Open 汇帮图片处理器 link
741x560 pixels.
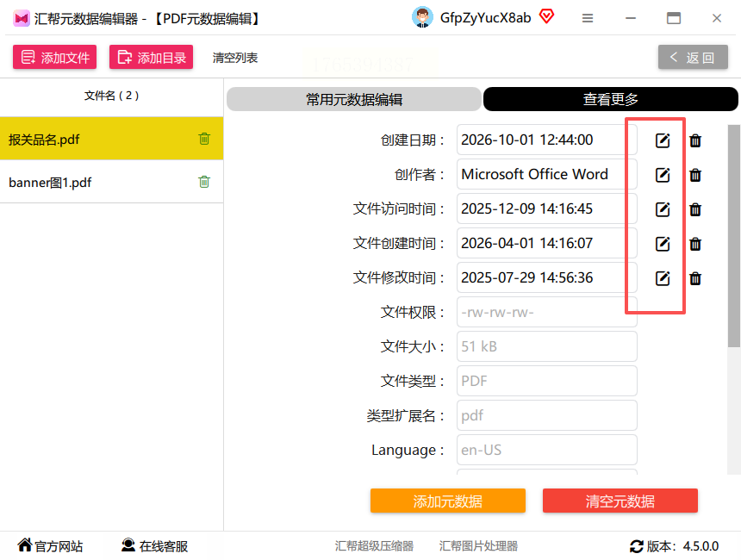pos(478,546)
